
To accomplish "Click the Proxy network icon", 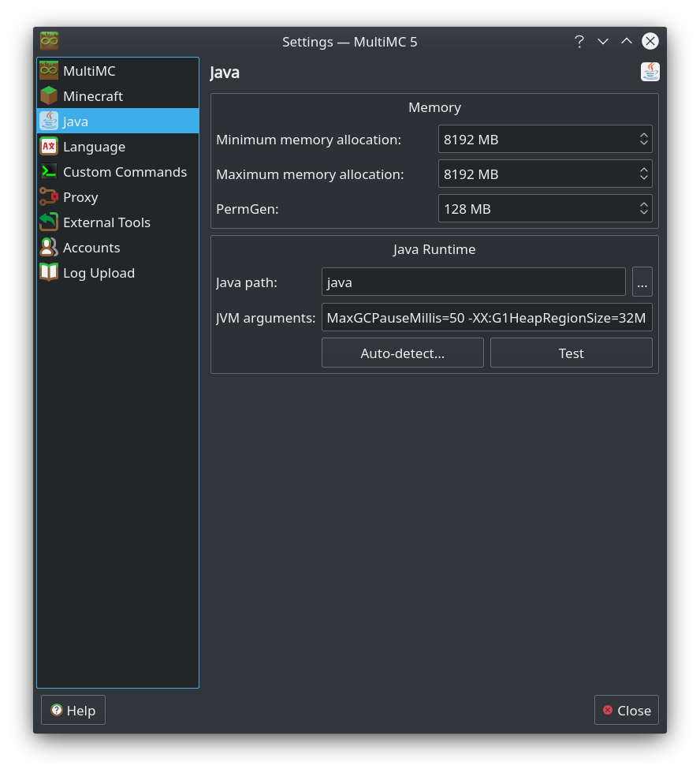I will click(49, 196).
